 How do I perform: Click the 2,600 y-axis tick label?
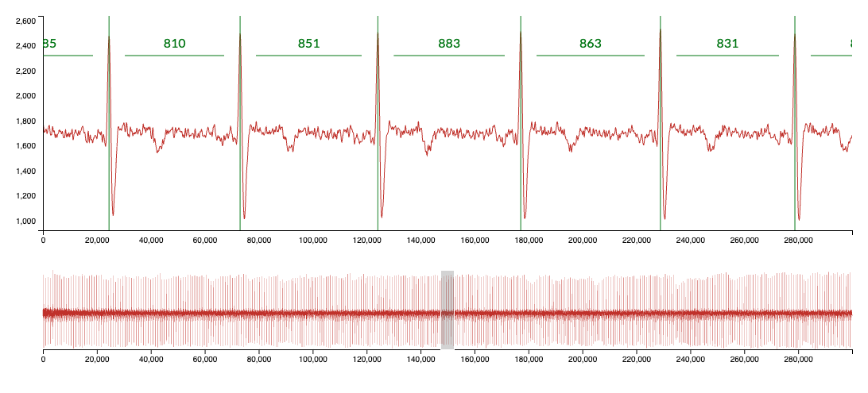point(25,20)
